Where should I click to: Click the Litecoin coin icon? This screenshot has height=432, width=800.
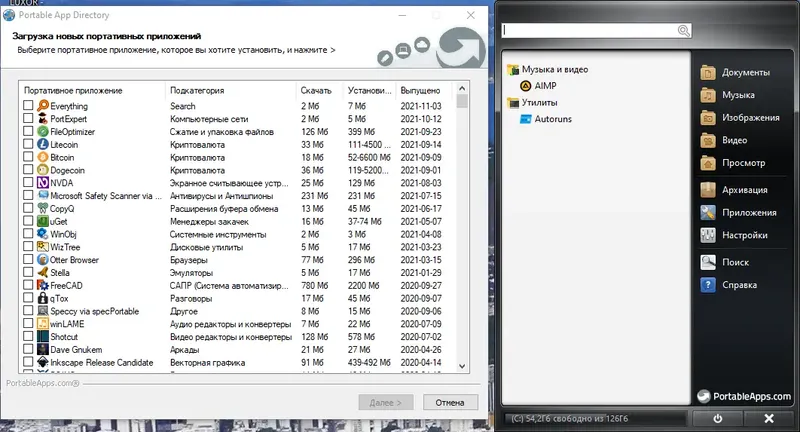[x=43, y=144]
